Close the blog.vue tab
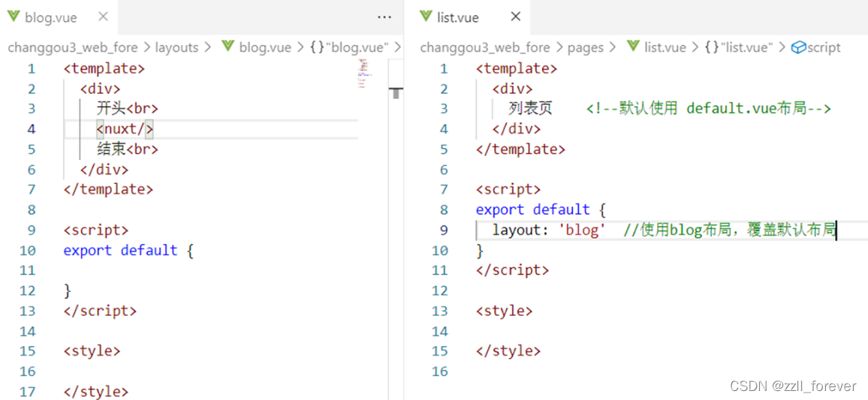 point(103,17)
